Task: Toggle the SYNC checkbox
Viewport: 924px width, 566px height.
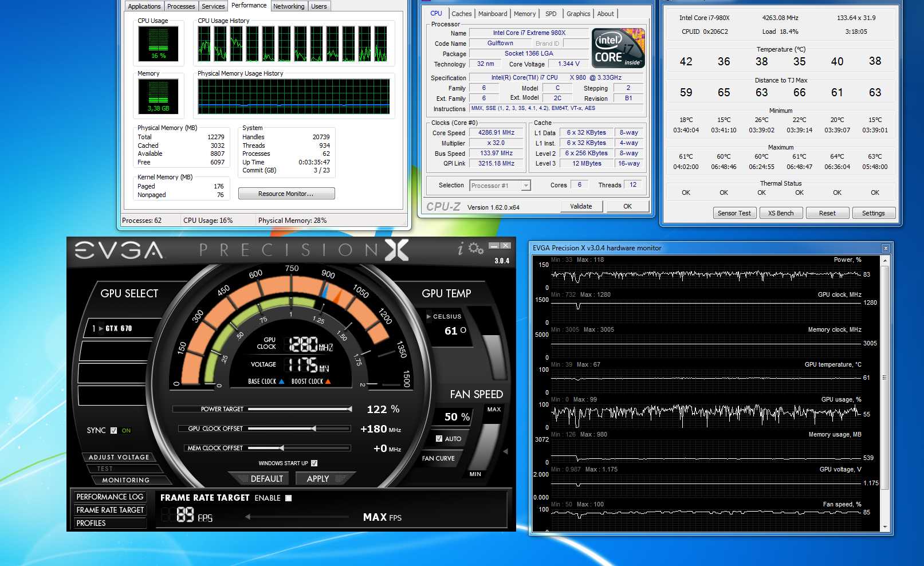Action: pos(113,430)
